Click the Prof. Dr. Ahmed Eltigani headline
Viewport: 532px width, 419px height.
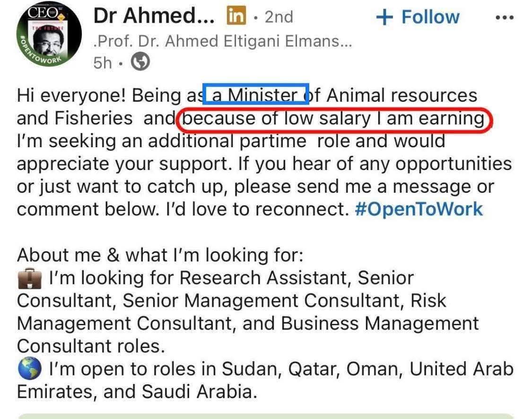click(x=222, y=41)
